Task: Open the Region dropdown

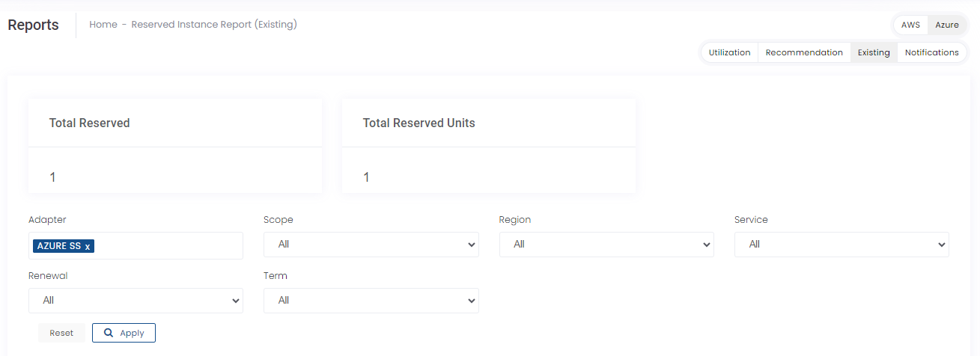Action: tap(606, 245)
